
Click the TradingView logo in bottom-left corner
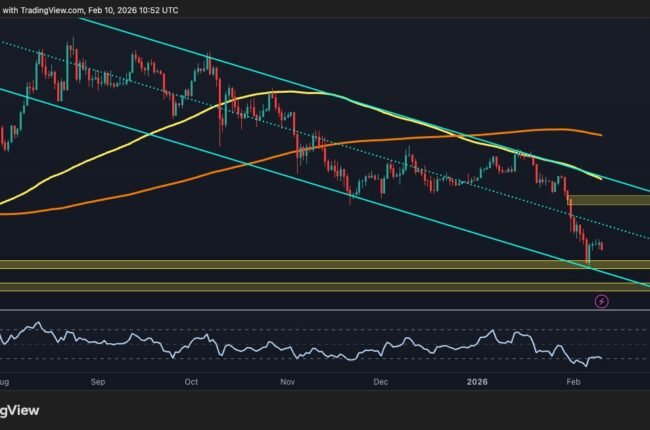click(x=20, y=410)
